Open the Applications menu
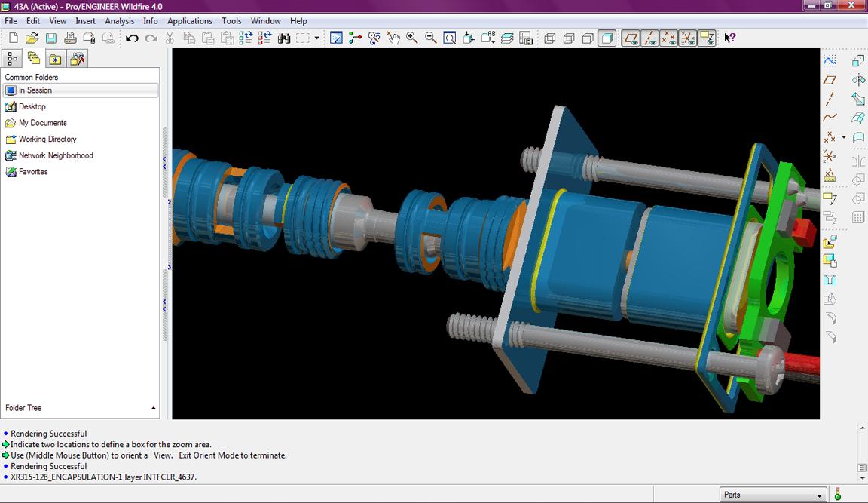The image size is (868, 503). (190, 21)
